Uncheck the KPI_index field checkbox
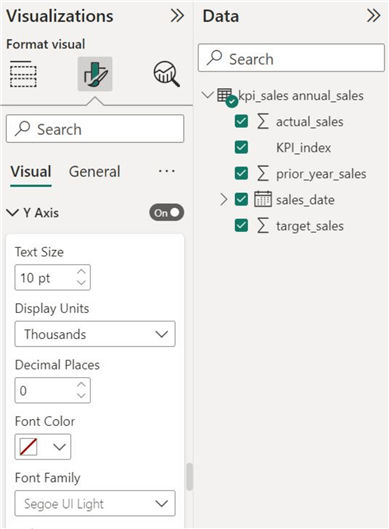 (x=241, y=147)
